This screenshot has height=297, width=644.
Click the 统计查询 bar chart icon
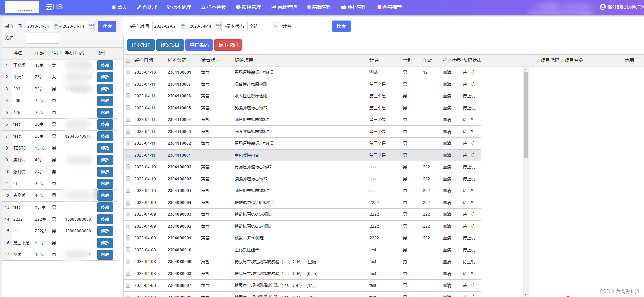click(x=273, y=7)
